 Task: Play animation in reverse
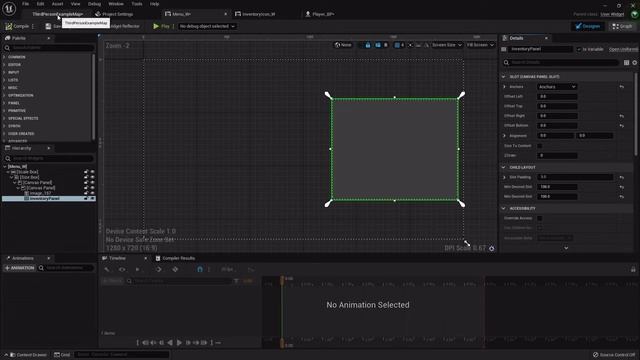click(x=170, y=343)
